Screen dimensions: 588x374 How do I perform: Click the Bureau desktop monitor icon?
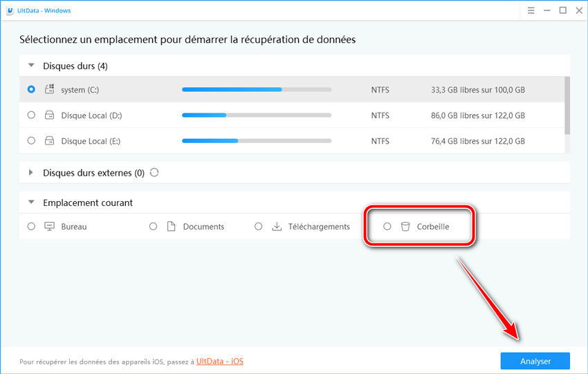click(x=50, y=226)
